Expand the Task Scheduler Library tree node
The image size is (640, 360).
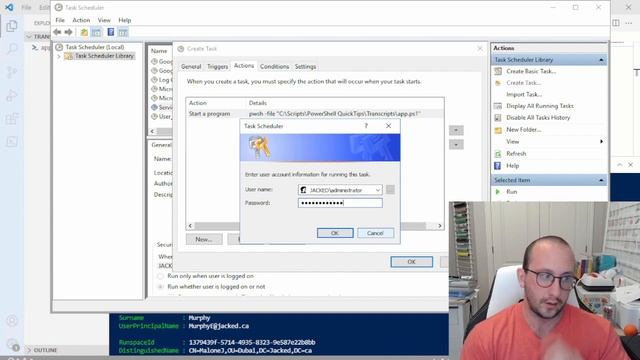[59, 56]
